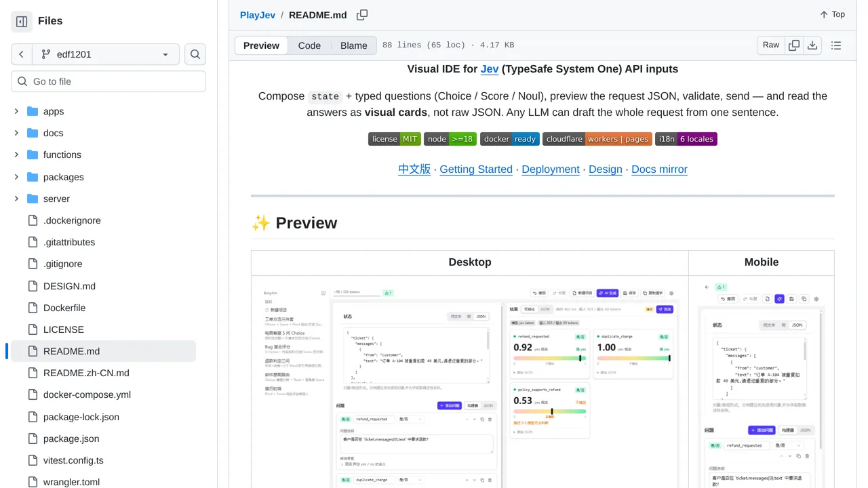
Task: Click the i18n 6 locales badge
Action: (686, 139)
